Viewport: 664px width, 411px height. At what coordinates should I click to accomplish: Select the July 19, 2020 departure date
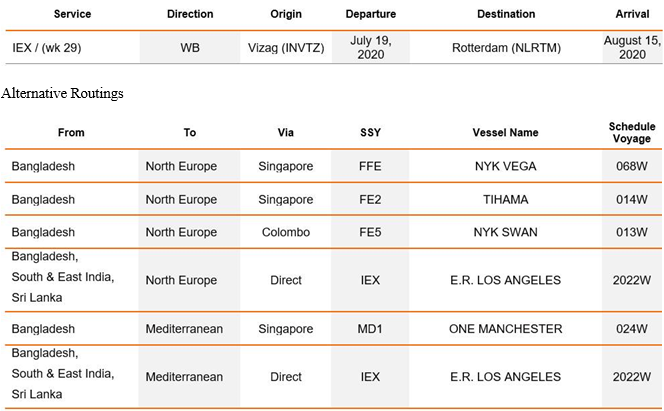(371, 47)
